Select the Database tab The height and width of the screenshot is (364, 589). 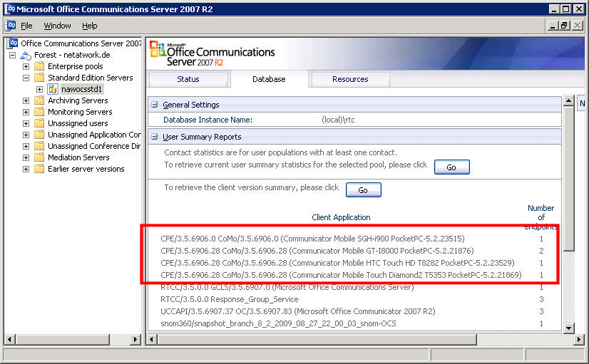point(269,79)
